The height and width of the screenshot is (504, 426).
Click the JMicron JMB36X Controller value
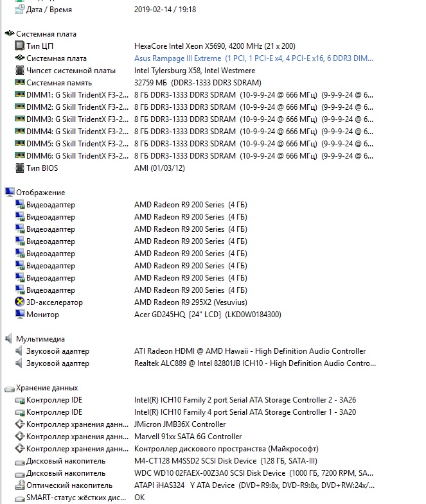click(180, 424)
